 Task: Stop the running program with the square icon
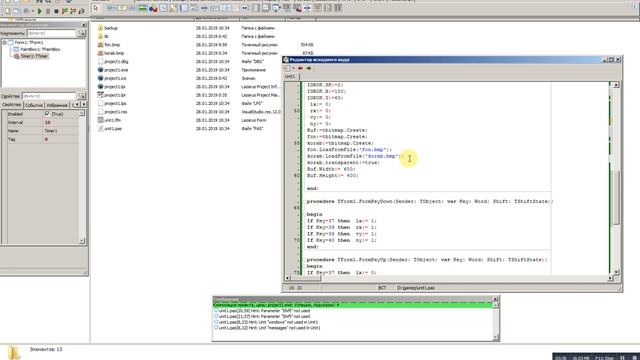pos(56,11)
